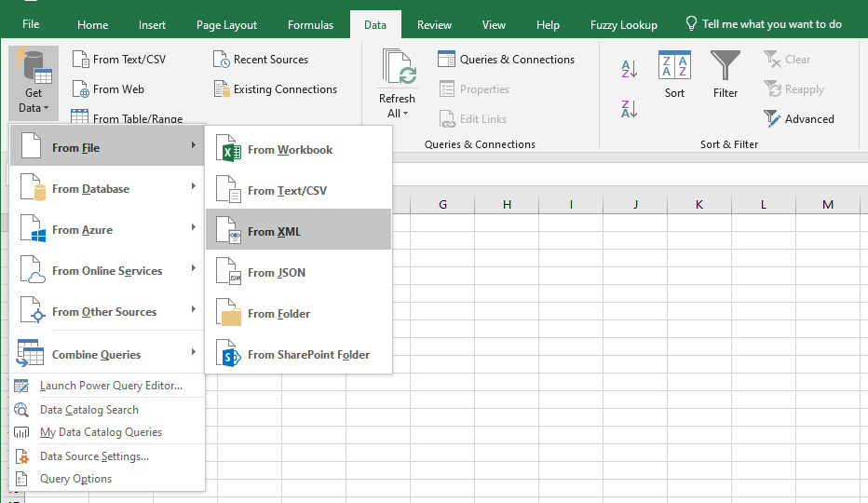Screen dimensions: 868x503
Task: Switch to the View tab
Action: click(494, 25)
